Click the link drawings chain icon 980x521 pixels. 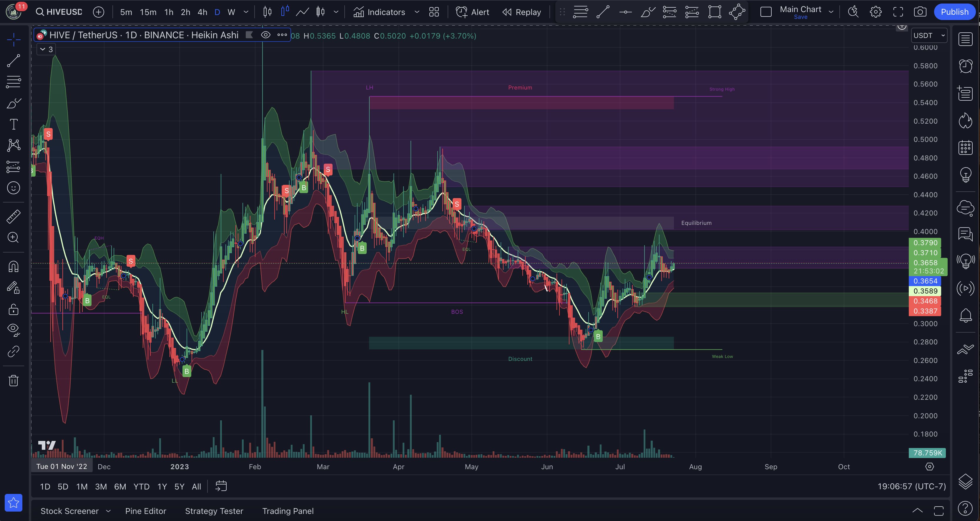[x=14, y=351]
